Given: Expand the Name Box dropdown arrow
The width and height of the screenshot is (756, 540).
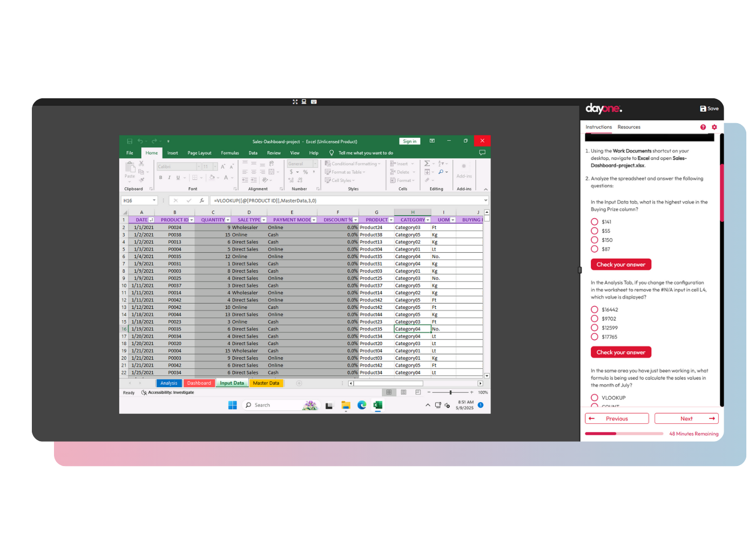Looking at the screenshot, I should (x=154, y=200).
